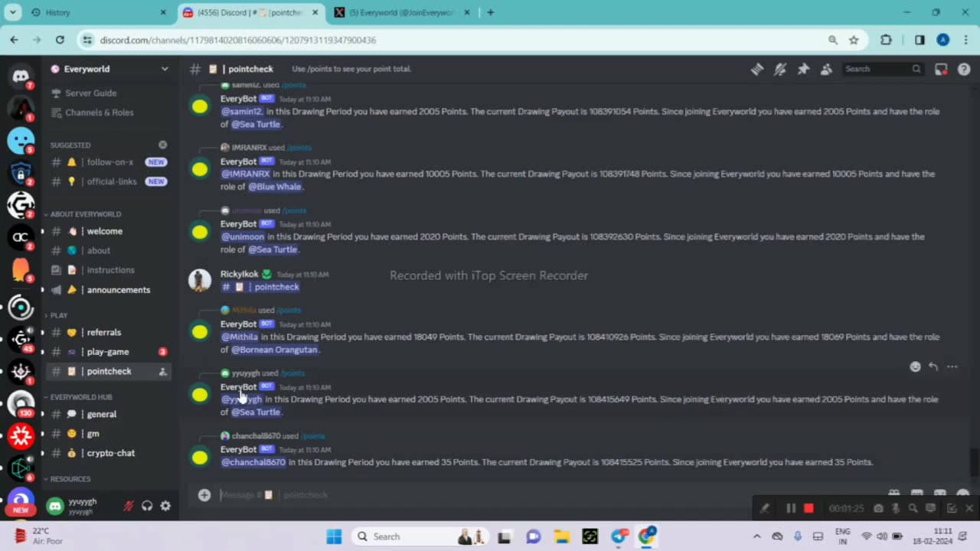Image resolution: width=980 pixels, height=551 pixels.
Task: Toggle the member list icon
Action: point(826,69)
